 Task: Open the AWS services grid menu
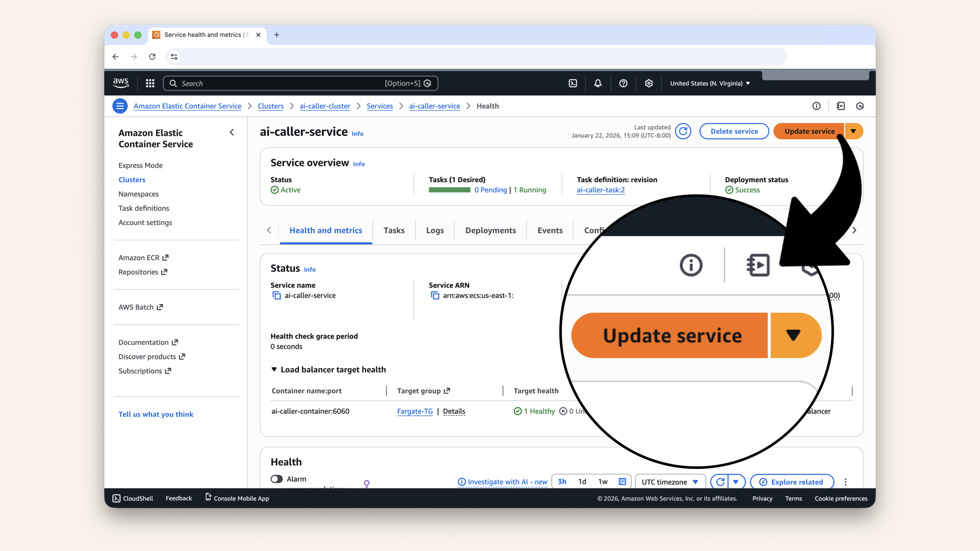click(x=150, y=83)
